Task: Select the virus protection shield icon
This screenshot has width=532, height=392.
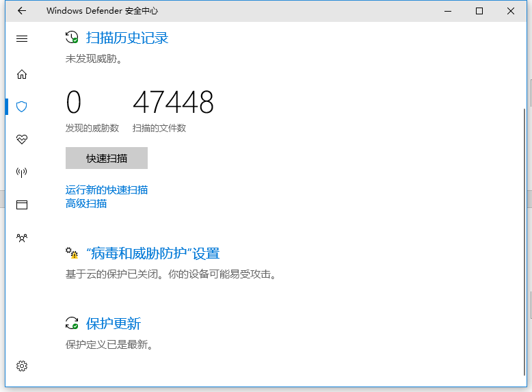Action: pos(22,107)
